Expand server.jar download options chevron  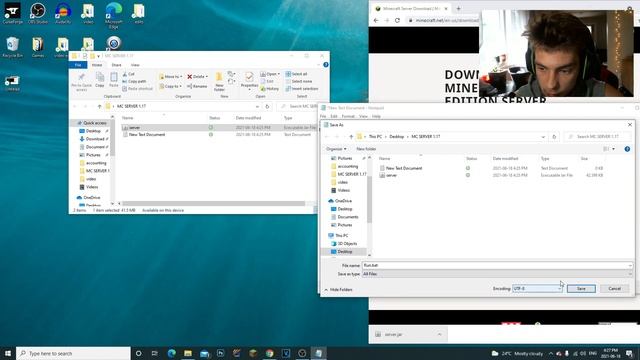tap(440, 334)
